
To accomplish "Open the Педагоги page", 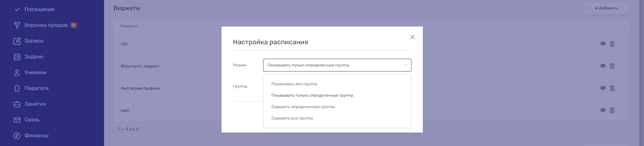I will (36, 88).
